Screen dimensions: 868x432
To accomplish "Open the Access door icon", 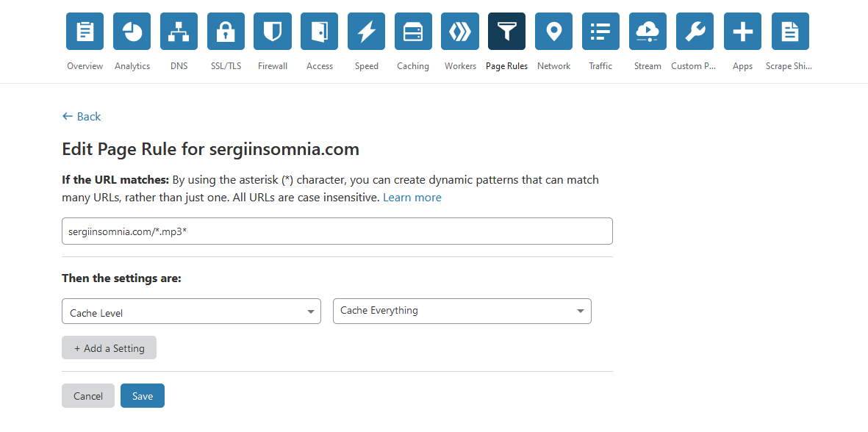I will tap(320, 32).
